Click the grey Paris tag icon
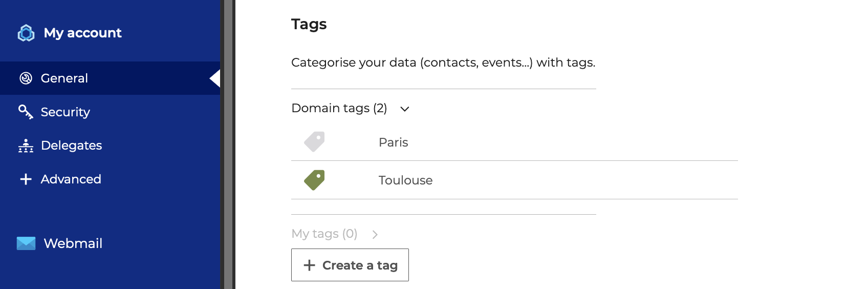This screenshot has height=289, width=868. point(314,142)
